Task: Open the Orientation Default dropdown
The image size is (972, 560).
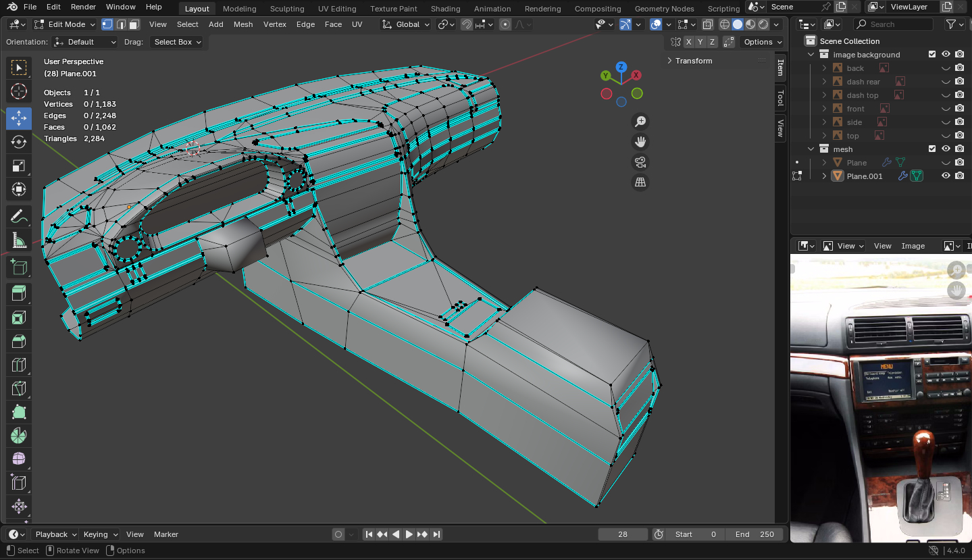Action: (x=84, y=42)
